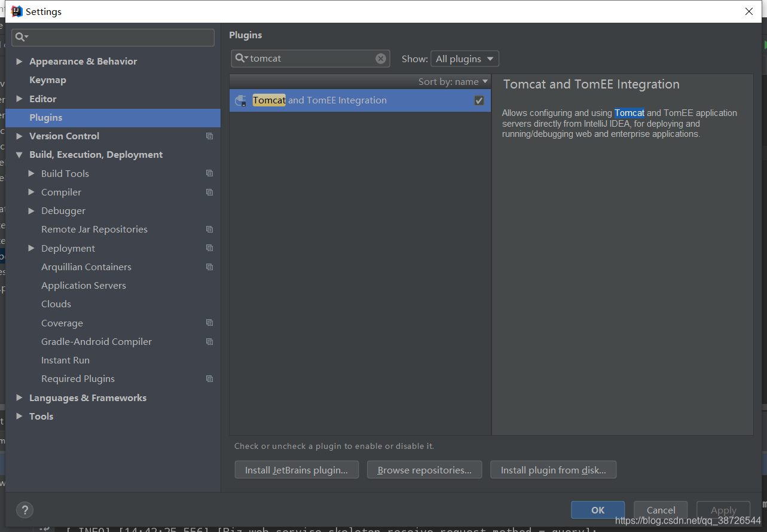Click project-level icon beside Remote Jar Repositories
Image resolution: width=767 pixels, height=532 pixels.
coord(209,230)
